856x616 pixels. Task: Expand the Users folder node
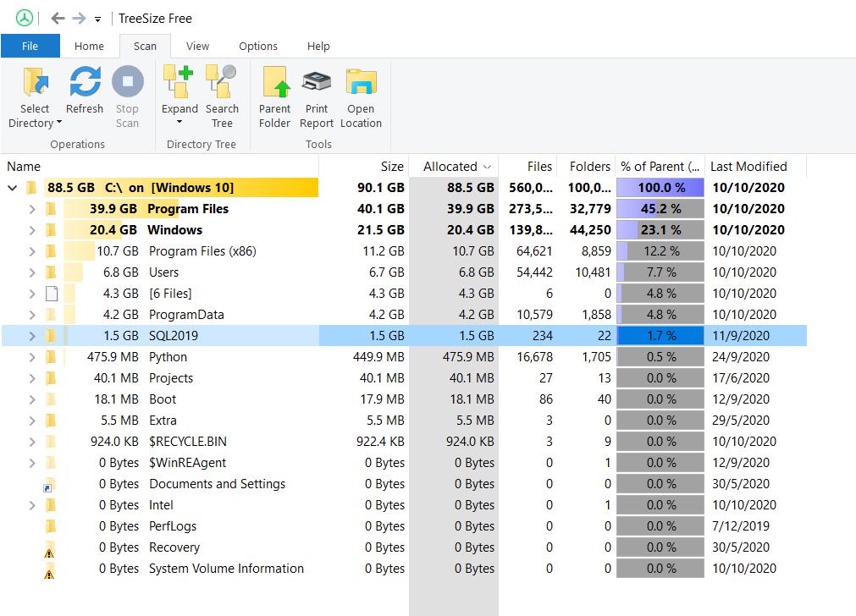point(31,272)
